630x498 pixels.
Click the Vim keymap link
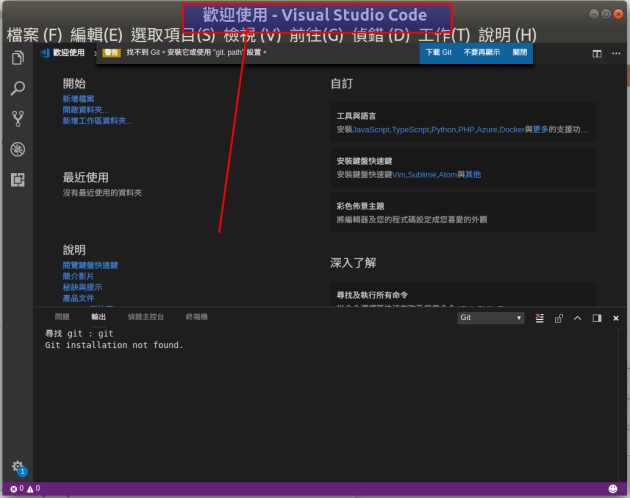tap(399, 175)
